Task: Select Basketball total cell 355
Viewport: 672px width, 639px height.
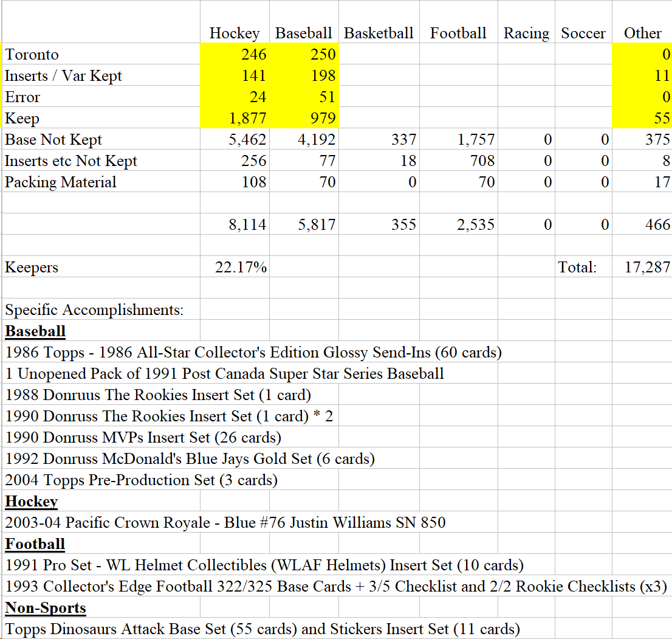Action: pos(379,224)
